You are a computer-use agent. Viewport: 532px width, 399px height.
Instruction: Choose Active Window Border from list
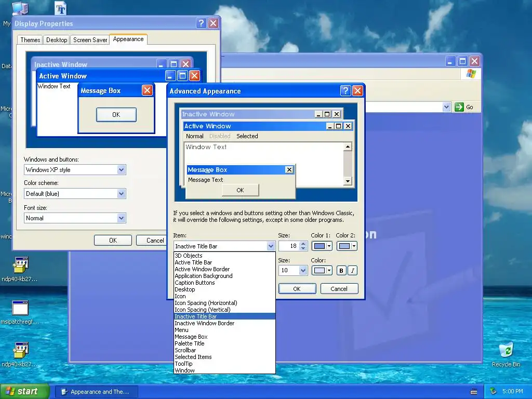click(x=224, y=269)
